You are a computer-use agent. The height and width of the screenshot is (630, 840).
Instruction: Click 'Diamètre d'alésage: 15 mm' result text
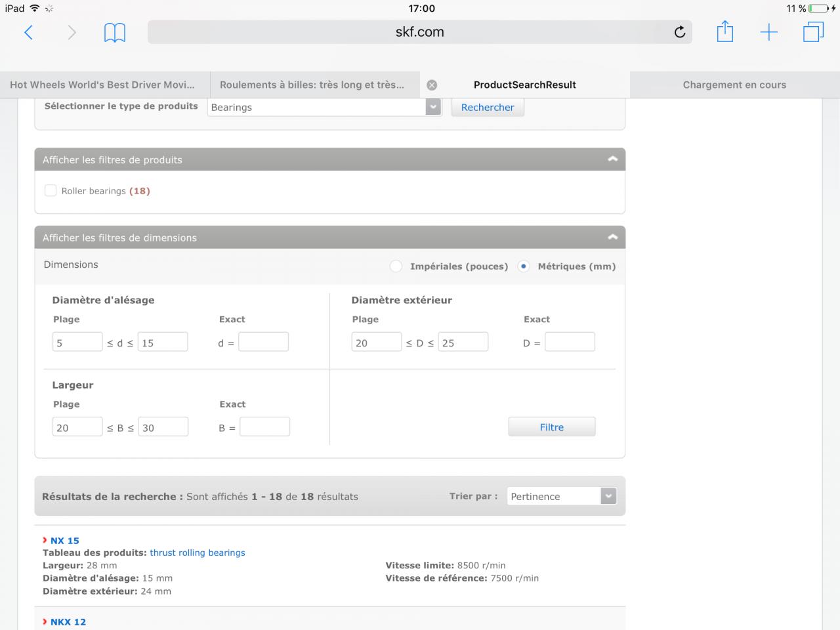(x=108, y=578)
